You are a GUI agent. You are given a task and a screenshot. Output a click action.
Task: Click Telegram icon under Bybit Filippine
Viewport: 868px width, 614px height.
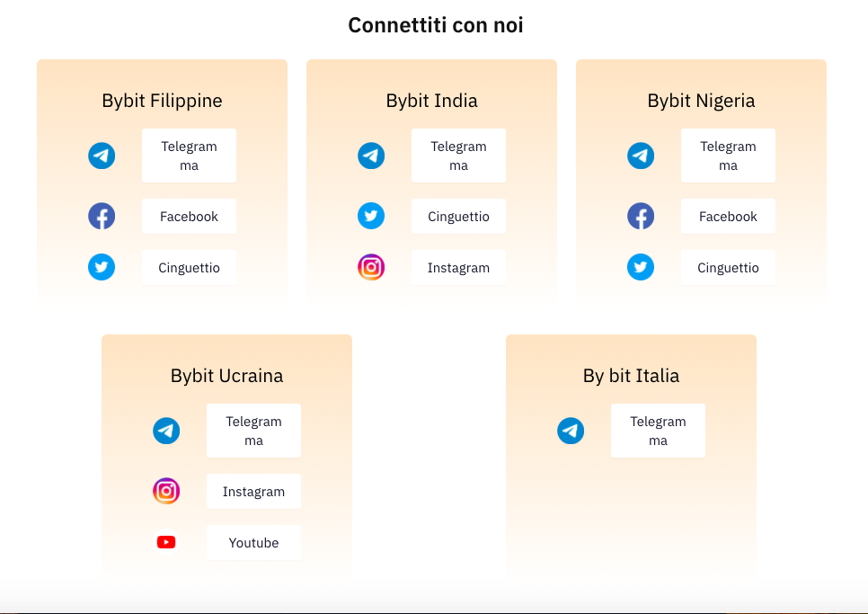[102, 156]
